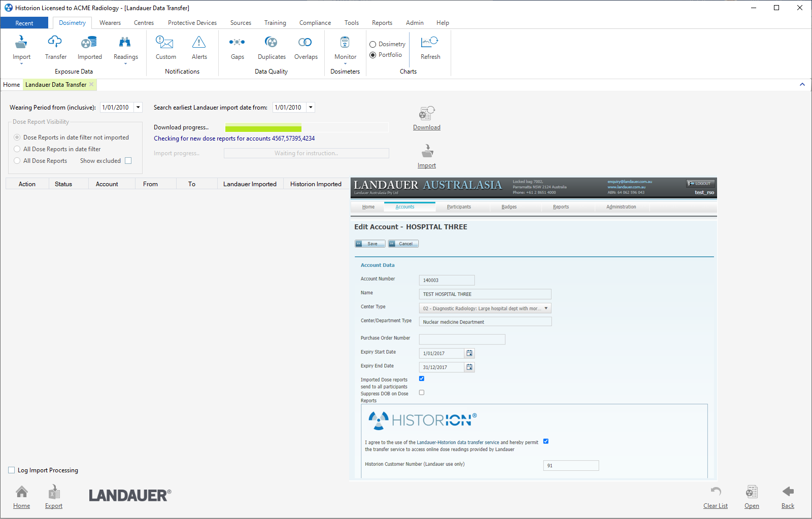Select the All Dose Reports radio option
The width and height of the screenshot is (812, 519).
17,161
